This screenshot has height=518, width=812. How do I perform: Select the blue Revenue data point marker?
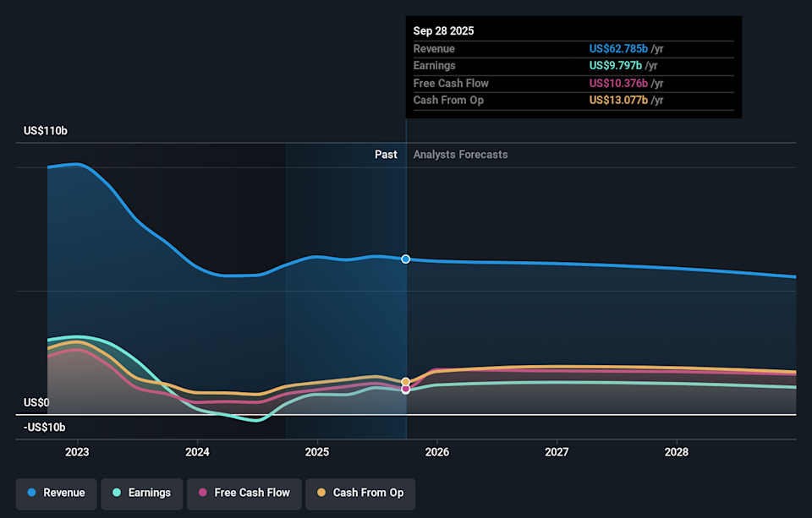tap(405, 259)
